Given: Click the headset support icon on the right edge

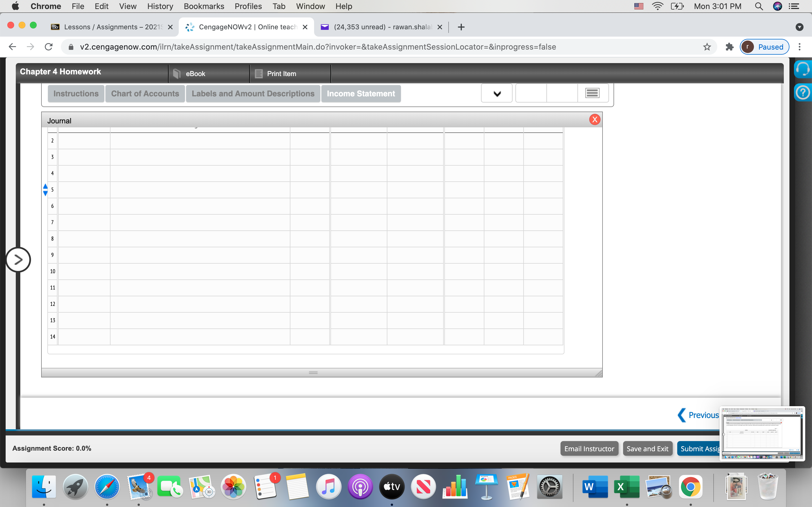Looking at the screenshot, I should (x=803, y=69).
